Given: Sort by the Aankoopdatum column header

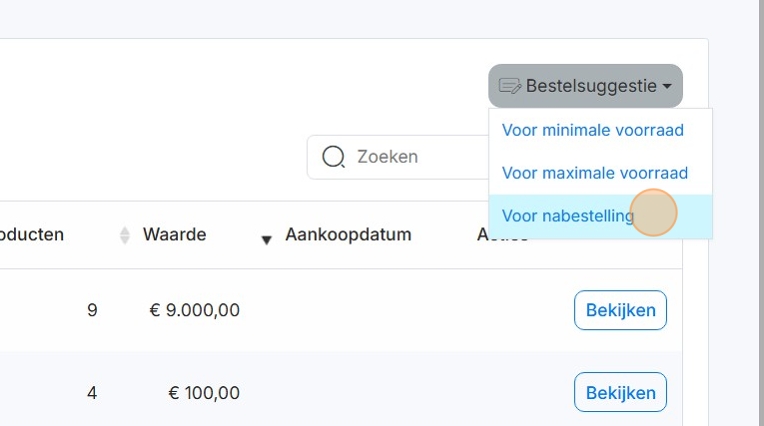Looking at the screenshot, I should tap(348, 235).
